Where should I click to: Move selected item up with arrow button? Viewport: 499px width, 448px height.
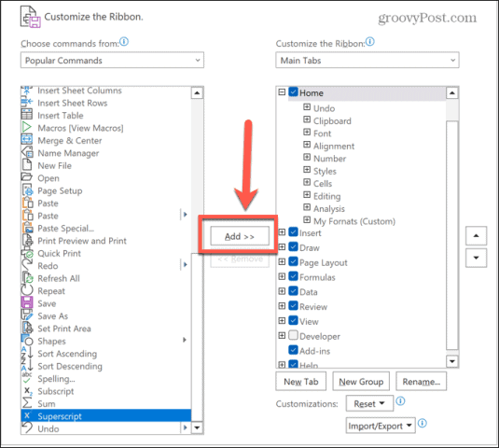tap(476, 235)
